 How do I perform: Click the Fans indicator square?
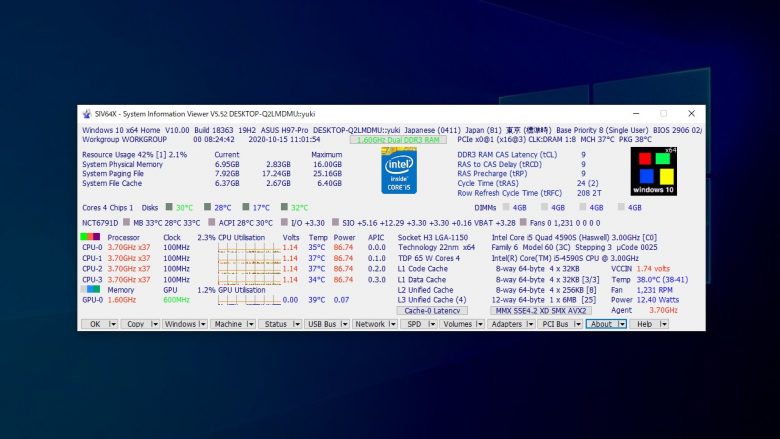coord(523,222)
